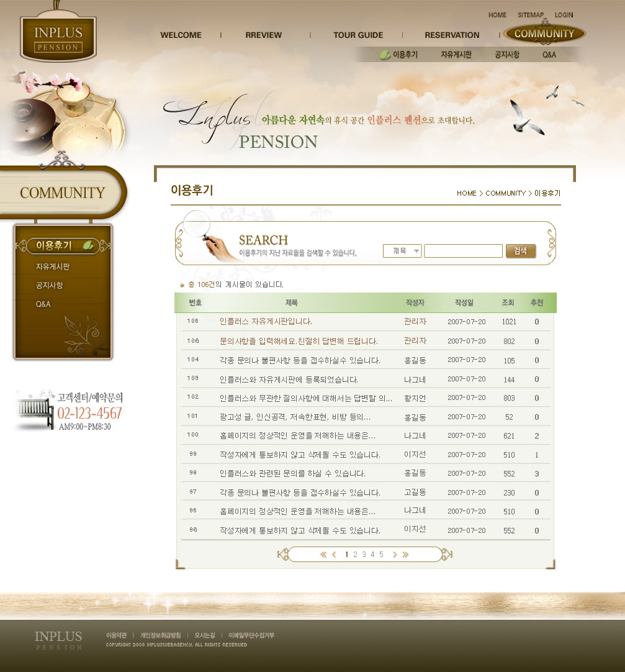This screenshot has height=672, width=625.
Task: Open the SITEMAP link
Action: coord(531,15)
